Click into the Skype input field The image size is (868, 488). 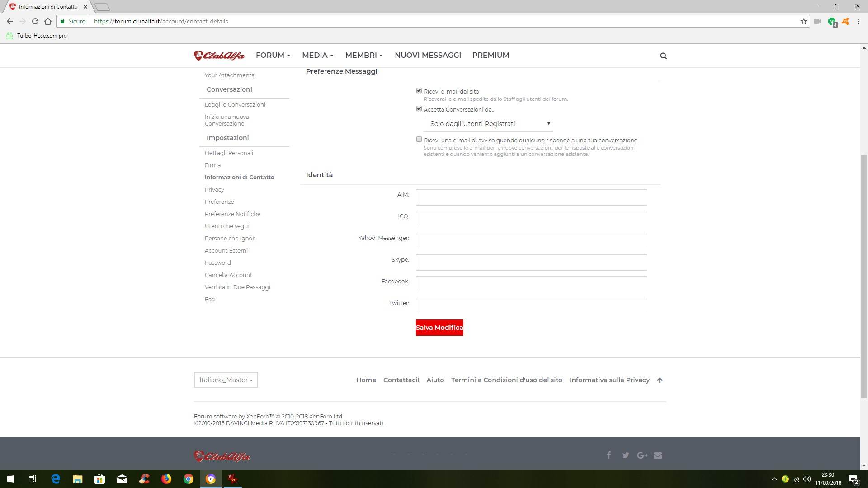[x=531, y=263]
